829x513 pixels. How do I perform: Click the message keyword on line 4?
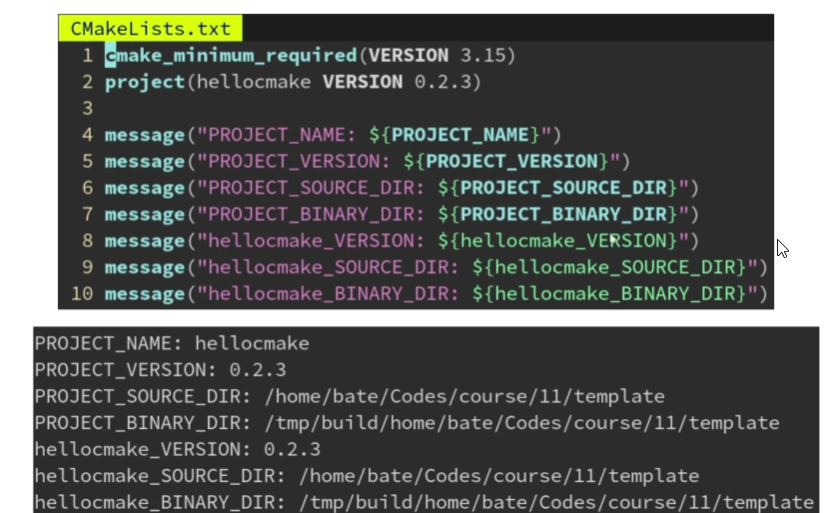pos(144,135)
